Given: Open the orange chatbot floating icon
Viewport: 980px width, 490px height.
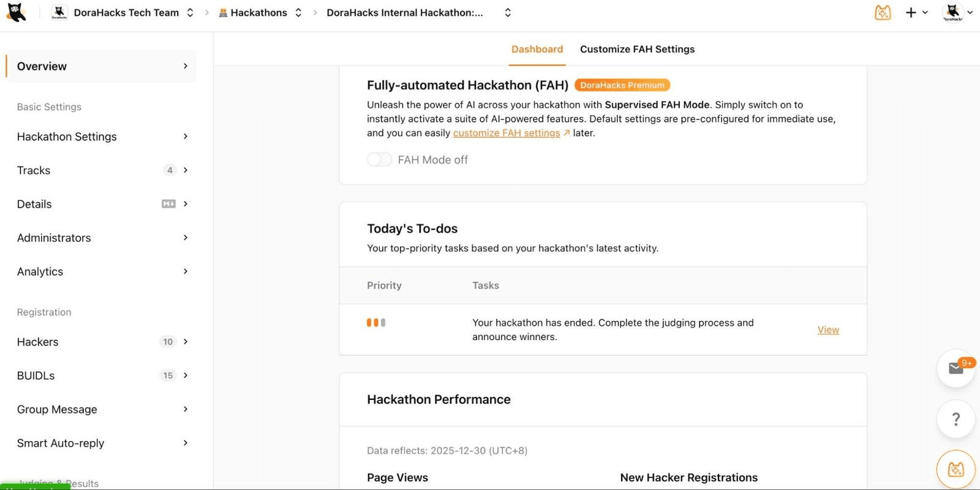Looking at the screenshot, I should 956,469.
